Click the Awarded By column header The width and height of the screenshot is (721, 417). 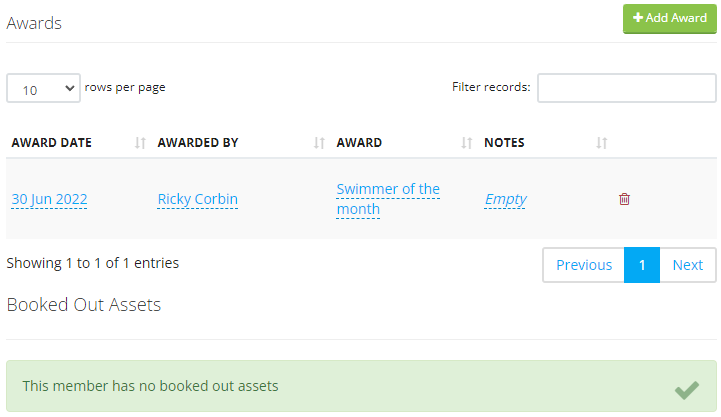[x=198, y=143]
